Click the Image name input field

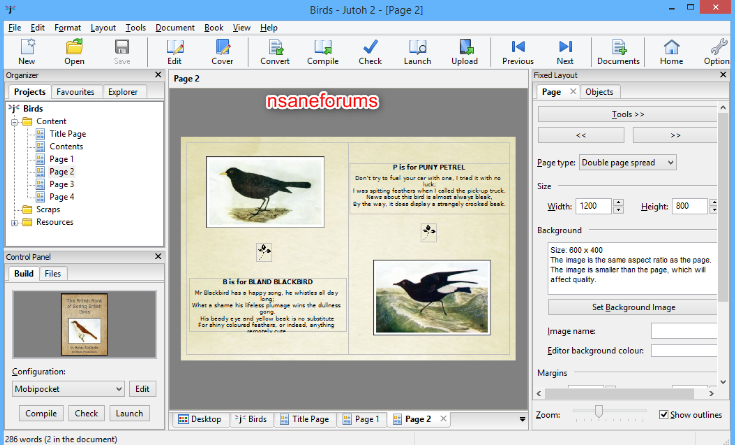coord(684,331)
